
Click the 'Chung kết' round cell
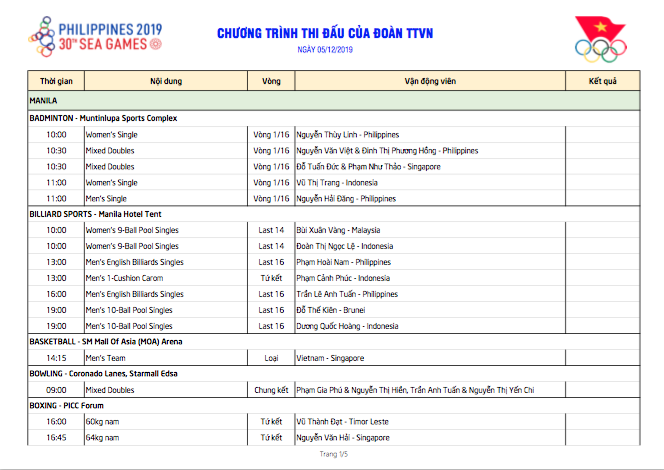coord(271,390)
